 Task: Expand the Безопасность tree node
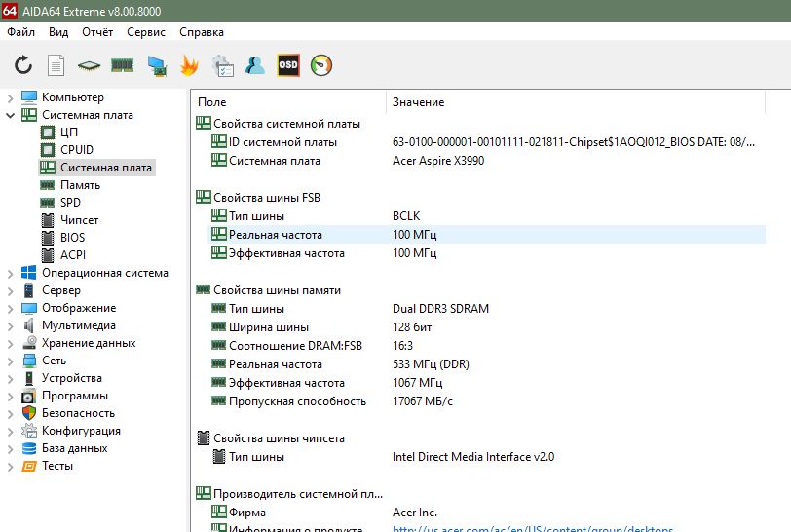point(10,414)
